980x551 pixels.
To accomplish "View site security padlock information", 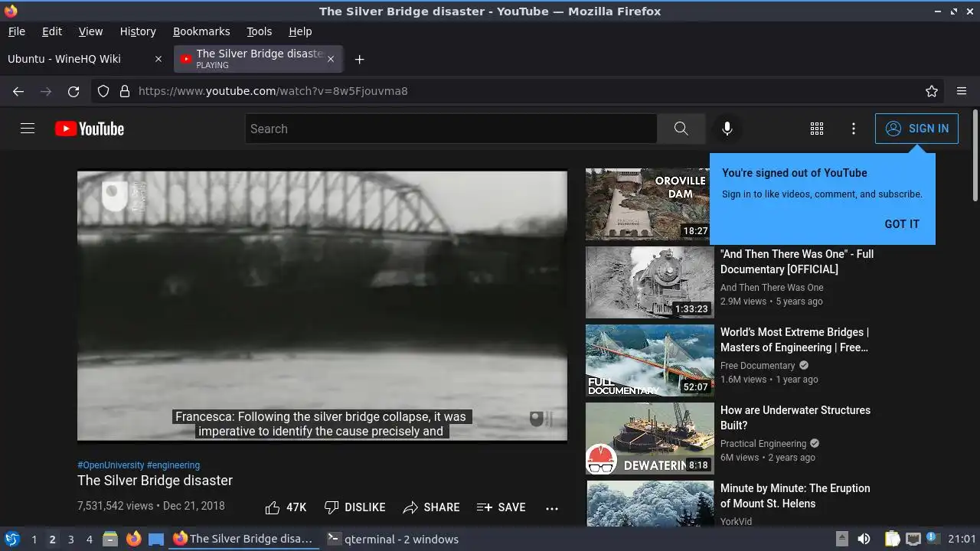I will click(x=125, y=91).
